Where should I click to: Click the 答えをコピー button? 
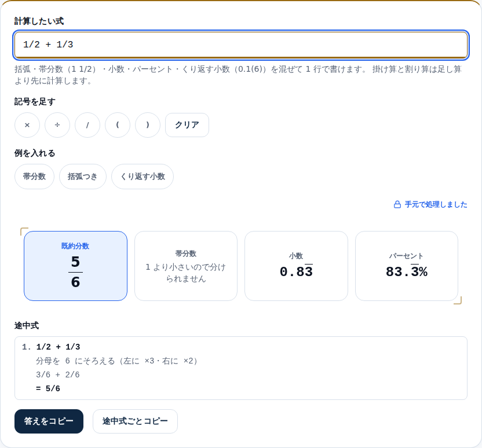point(49,421)
